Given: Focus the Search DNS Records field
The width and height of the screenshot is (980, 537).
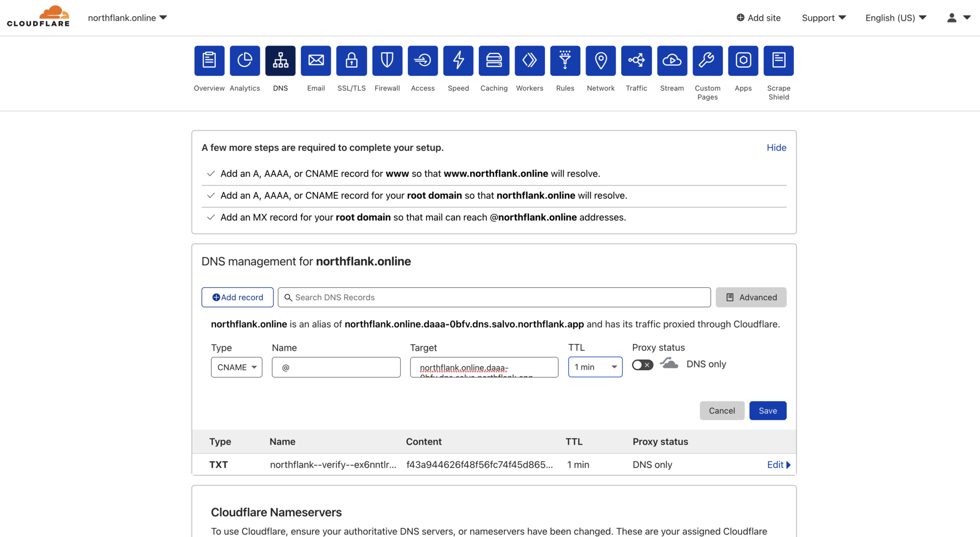Looking at the screenshot, I should pos(494,297).
